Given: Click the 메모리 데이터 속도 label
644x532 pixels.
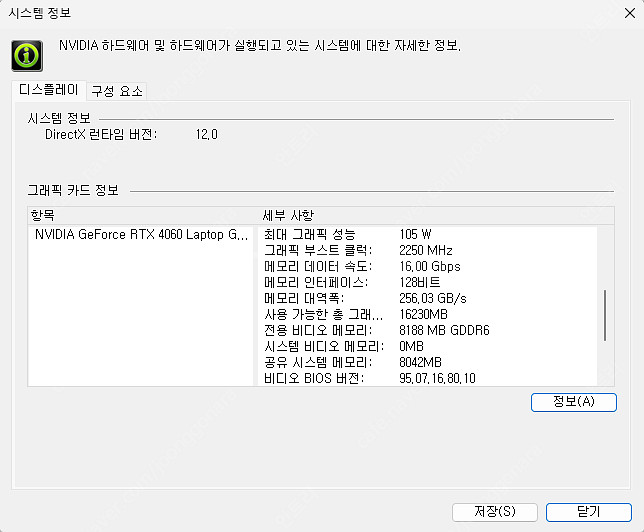Looking at the screenshot, I should (318, 267).
